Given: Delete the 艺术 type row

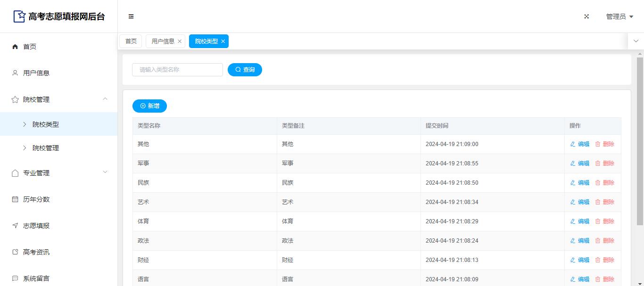Looking at the screenshot, I should pyautogui.click(x=604, y=202).
